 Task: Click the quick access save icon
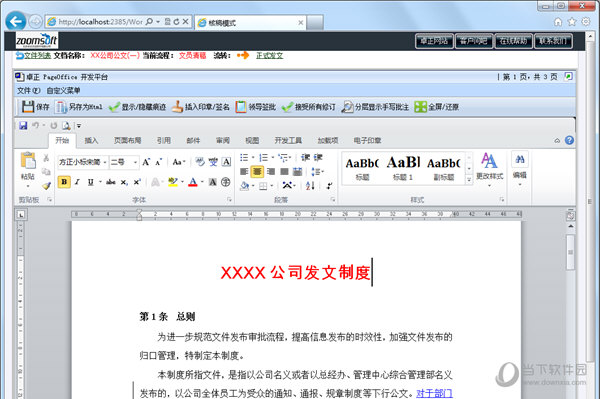pyautogui.click(x=23, y=125)
